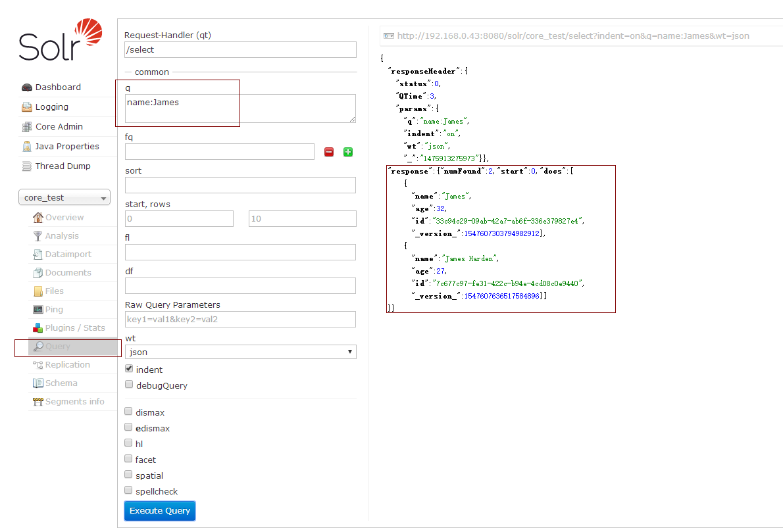The image size is (783, 532).
Task: Click the Dataimport icon
Action: pyautogui.click(x=38, y=254)
